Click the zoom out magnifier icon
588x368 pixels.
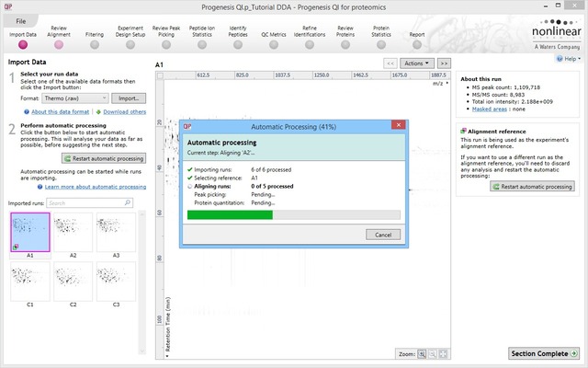tap(433, 353)
